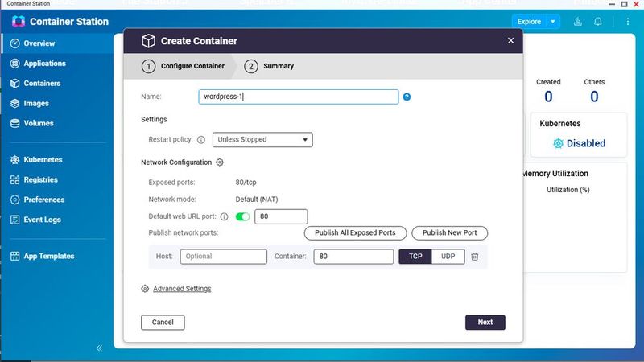Click the blue help icon beside Name

click(407, 97)
